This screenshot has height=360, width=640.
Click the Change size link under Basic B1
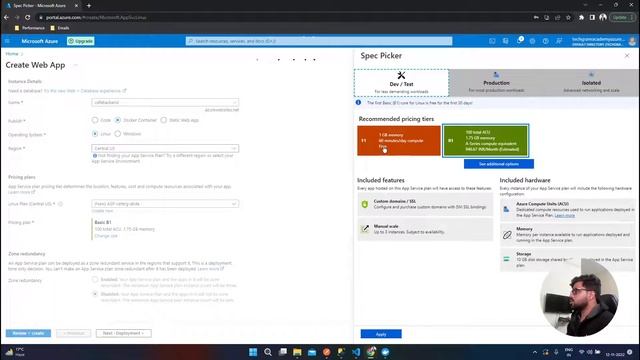coord(106,236)
